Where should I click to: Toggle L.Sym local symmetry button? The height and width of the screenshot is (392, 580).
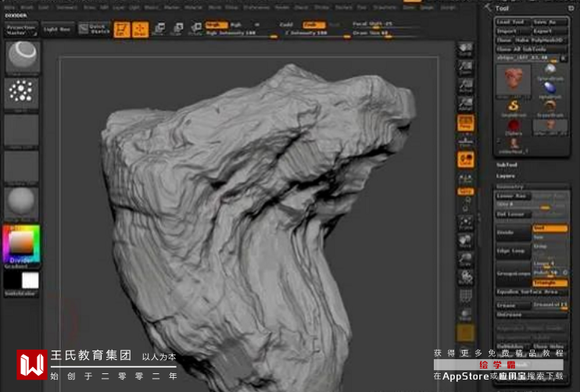tap(465, 179)
